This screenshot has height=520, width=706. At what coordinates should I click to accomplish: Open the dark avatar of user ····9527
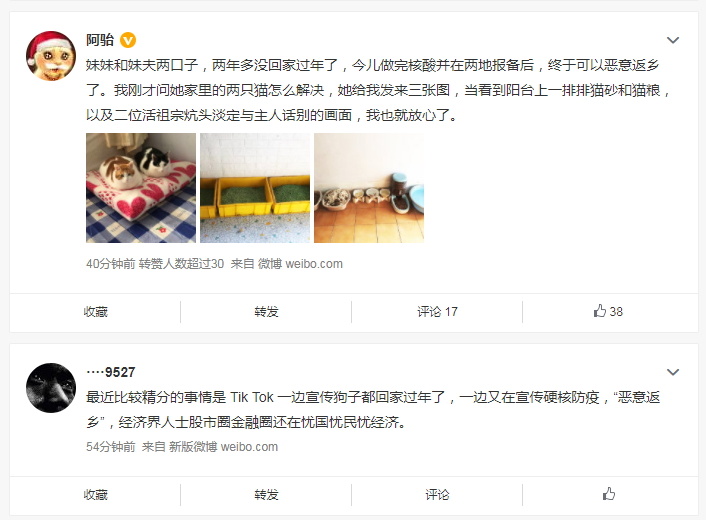click(x=51, y=388)
